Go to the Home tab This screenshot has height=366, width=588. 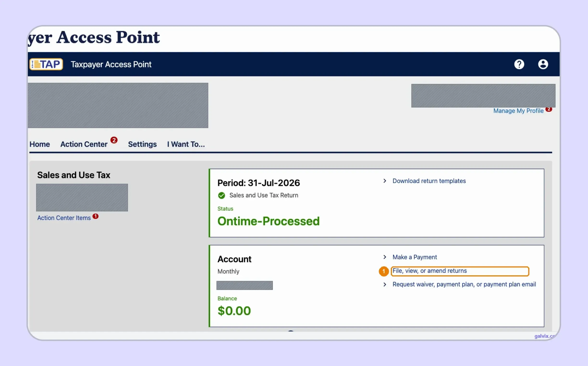(40, 144)
